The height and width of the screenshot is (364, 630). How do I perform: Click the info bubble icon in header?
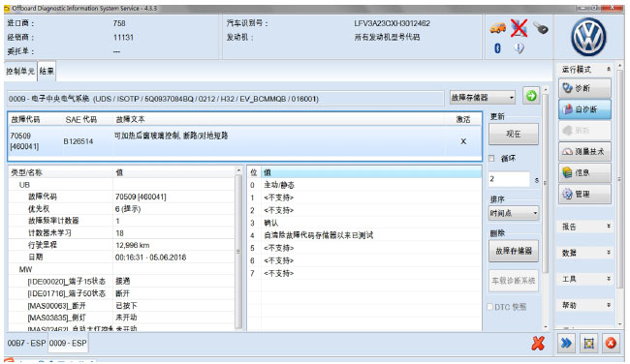[519, 48]
